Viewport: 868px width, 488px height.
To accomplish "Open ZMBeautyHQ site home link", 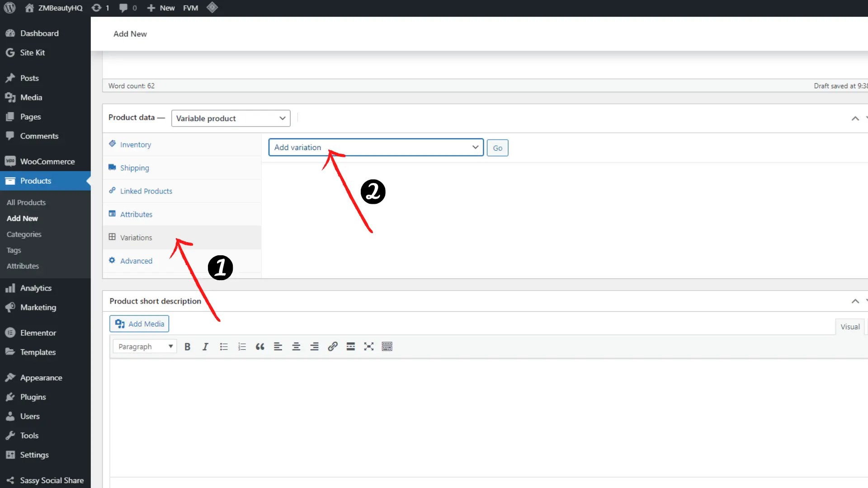I will [x=54, y=8].
